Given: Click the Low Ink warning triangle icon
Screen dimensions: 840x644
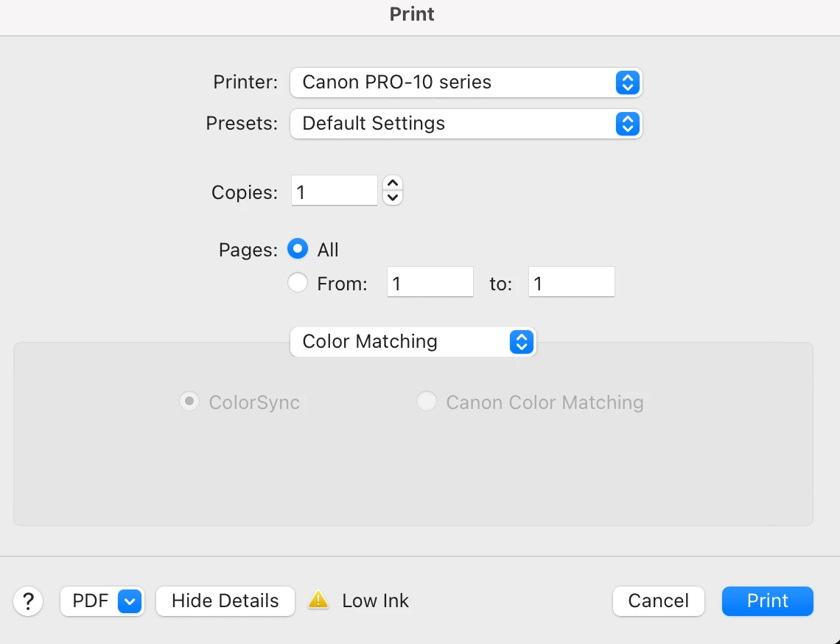Looking at the screenshot, I should [x=318, y=600].
